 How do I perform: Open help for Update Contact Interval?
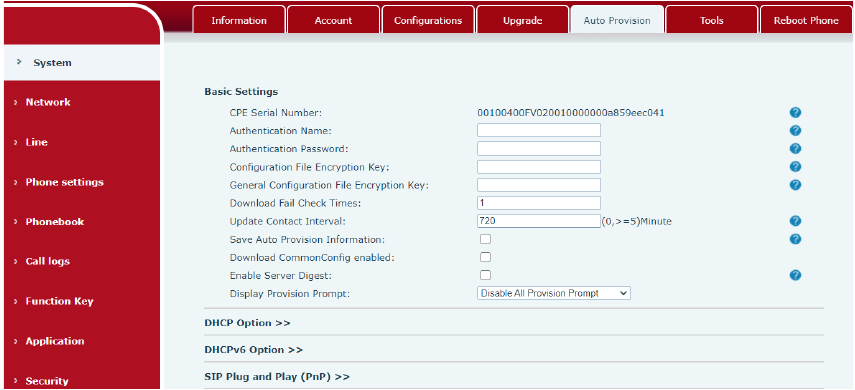click(x=795, y=221)
